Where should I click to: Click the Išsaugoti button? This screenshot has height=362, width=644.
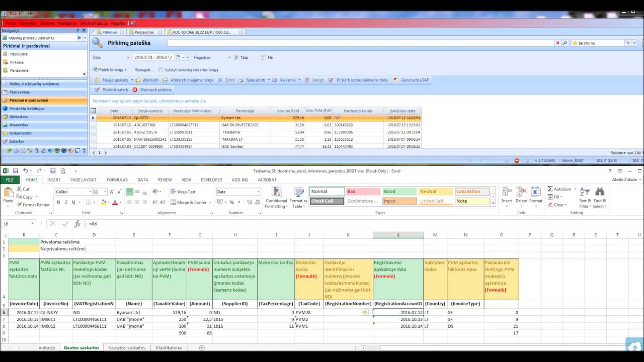tap(143, 70)
